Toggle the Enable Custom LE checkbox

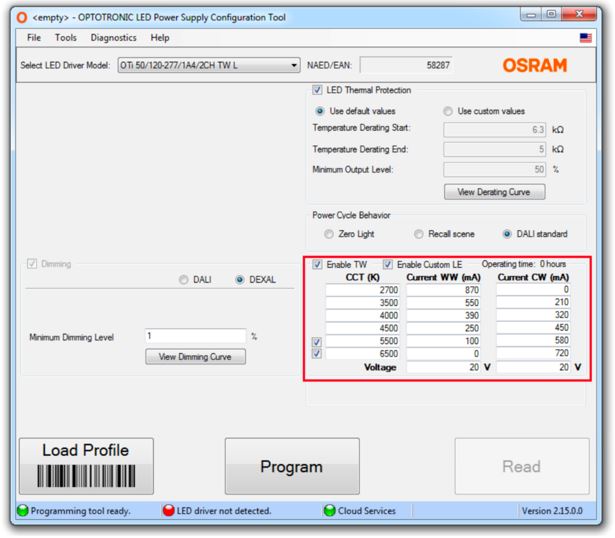[x=388, y=263]
